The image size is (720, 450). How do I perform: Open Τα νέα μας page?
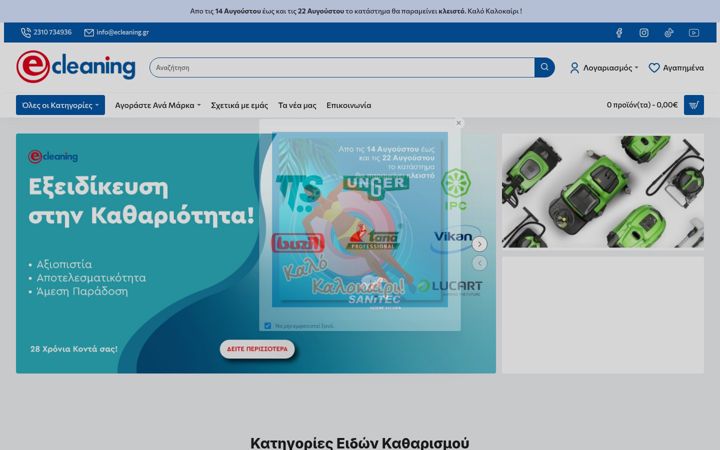(x=297, y=105)
